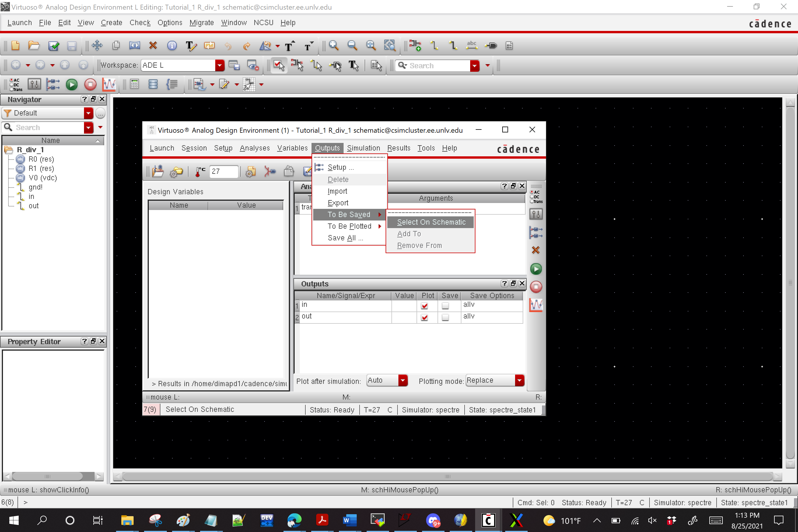Open the Plotting mode Replace dropdown
Image resolution: width=798 pixels, height=532 pixels.
click(x=519, y=381)
